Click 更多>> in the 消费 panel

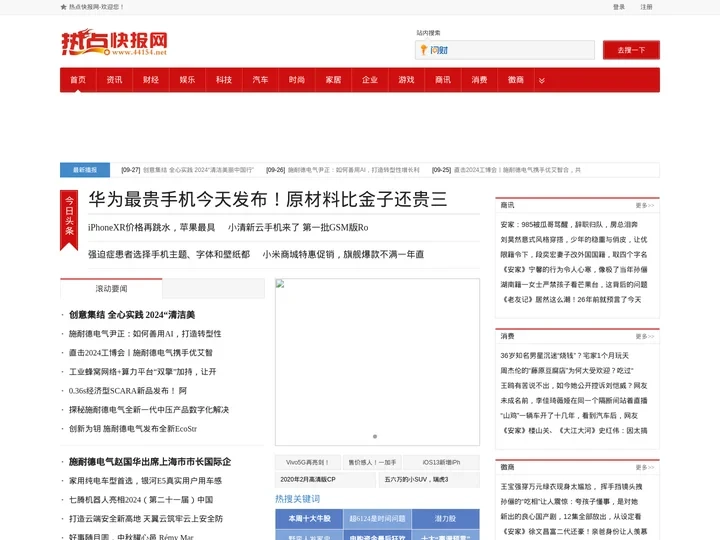click(x=645, y=337)
